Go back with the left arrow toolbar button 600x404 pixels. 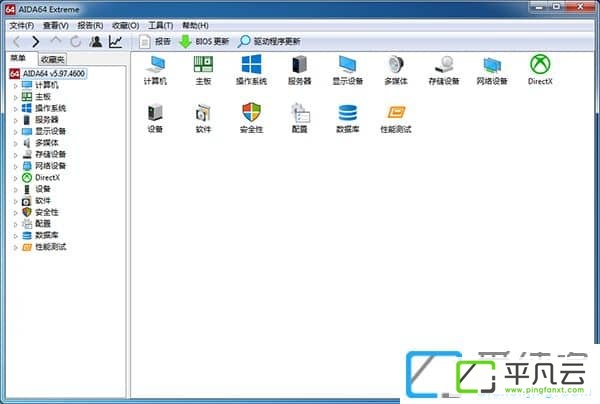coord(16,41)
